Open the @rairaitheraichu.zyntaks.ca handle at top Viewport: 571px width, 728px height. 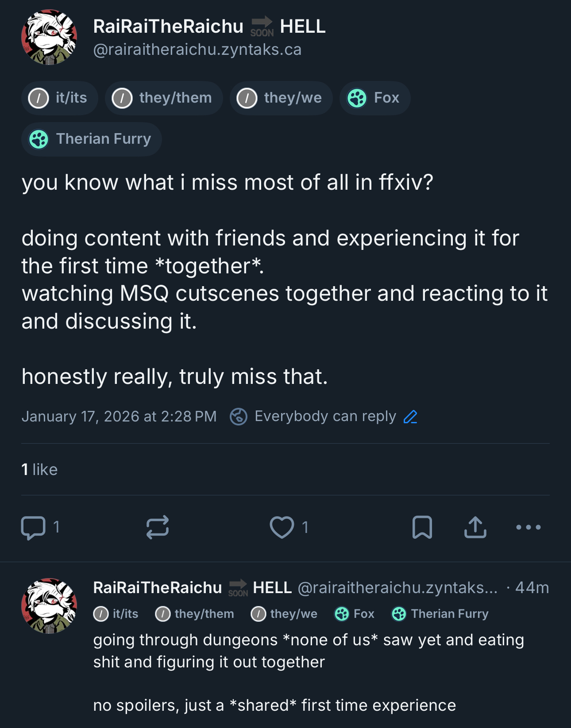pyautogui.click(x=197, y=50)
